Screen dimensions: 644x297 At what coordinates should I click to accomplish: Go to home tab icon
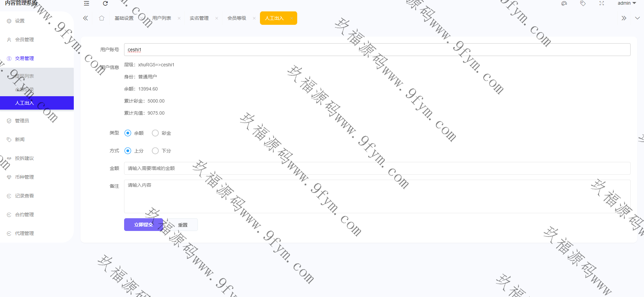pyautogui.click(x=102, y=18)
